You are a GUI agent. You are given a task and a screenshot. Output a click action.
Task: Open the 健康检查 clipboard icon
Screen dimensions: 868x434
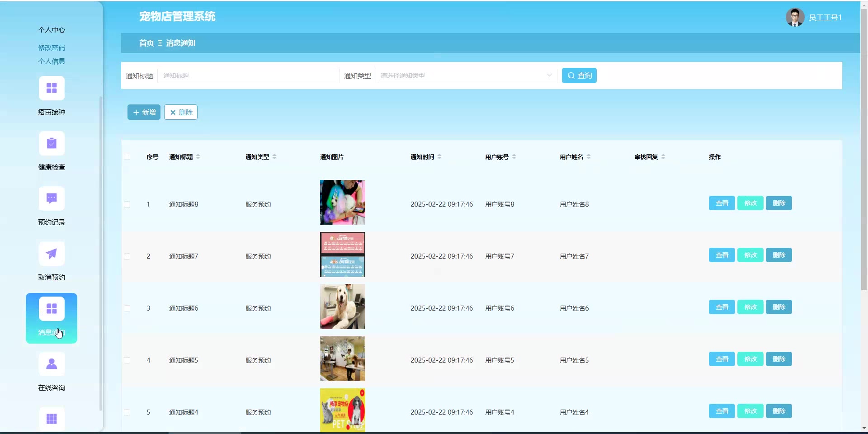pos(52,143)
